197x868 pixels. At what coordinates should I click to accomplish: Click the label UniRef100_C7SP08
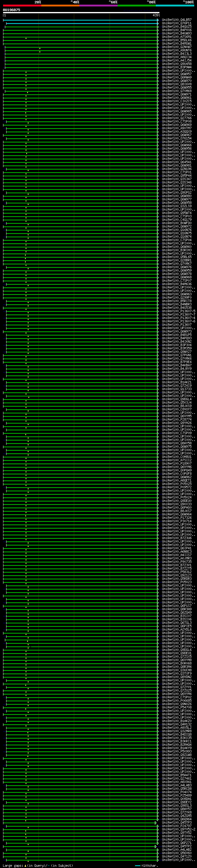click(177, 121)
